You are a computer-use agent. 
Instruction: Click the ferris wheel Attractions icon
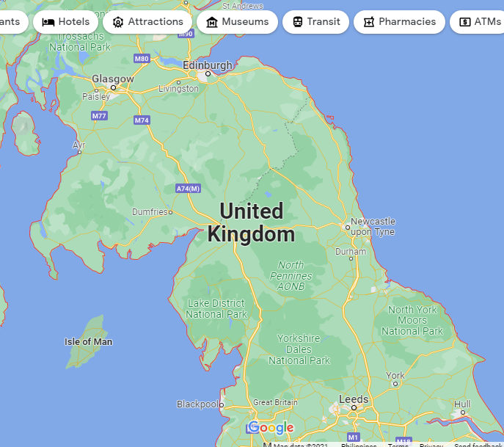118,22
